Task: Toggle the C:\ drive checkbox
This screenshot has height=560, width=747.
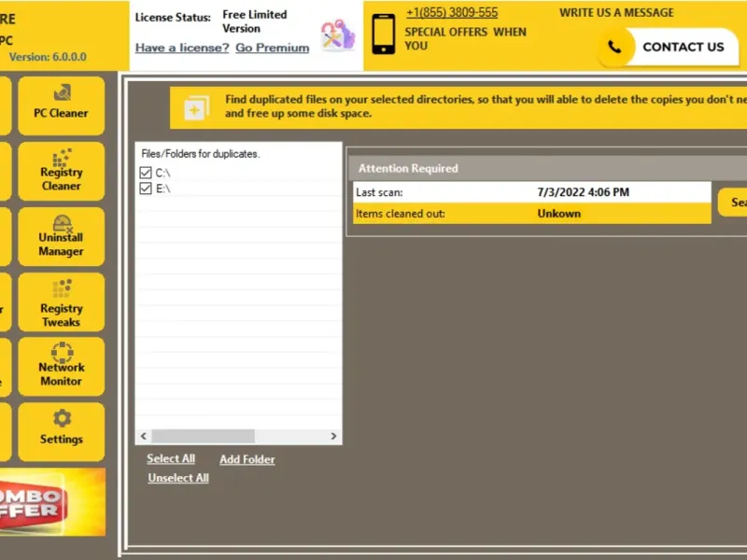Action: [146, 173]
